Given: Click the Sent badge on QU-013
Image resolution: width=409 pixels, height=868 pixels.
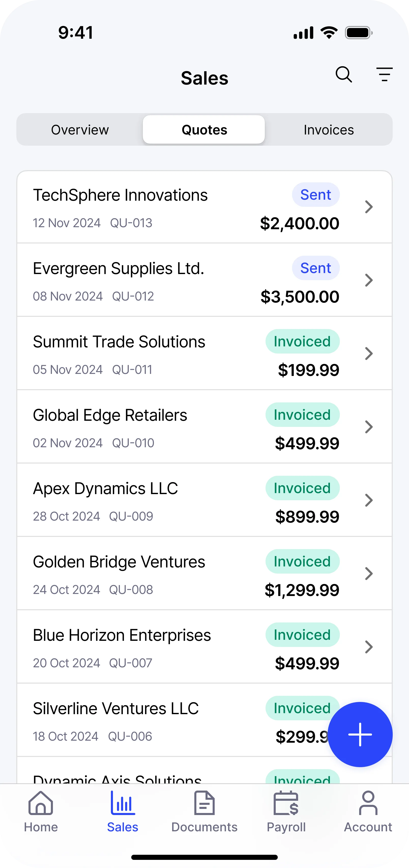Looking at the screenshot, I should 315,195.
